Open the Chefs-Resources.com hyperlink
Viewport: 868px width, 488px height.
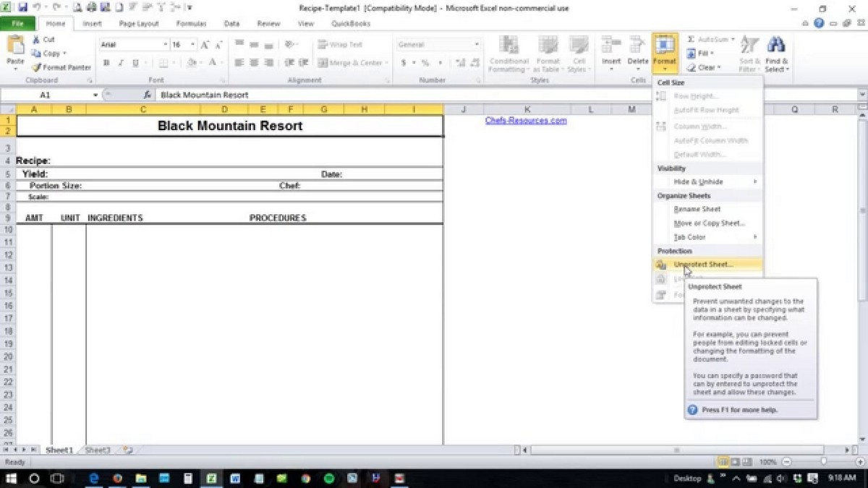(526, 121)
